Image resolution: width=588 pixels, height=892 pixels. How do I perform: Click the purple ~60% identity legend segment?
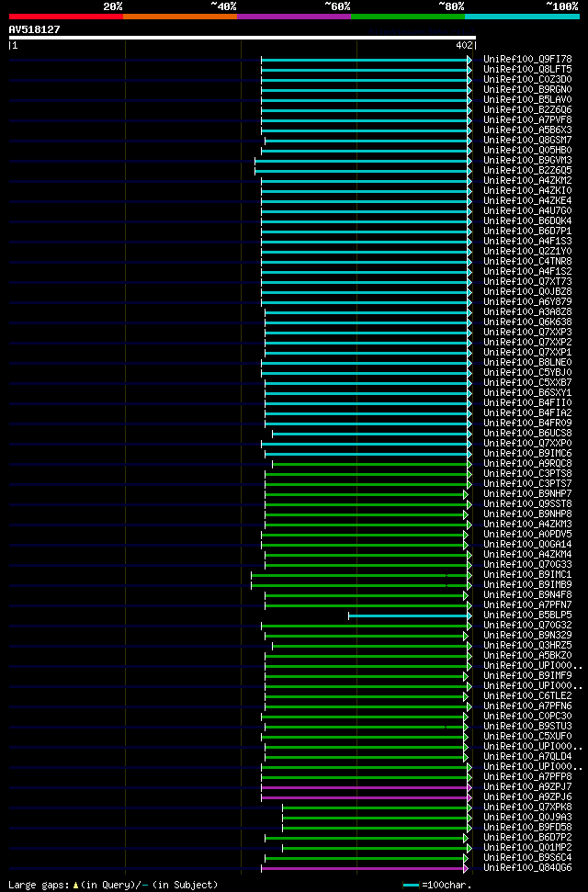pyautogui.click(x=294, y=17)
